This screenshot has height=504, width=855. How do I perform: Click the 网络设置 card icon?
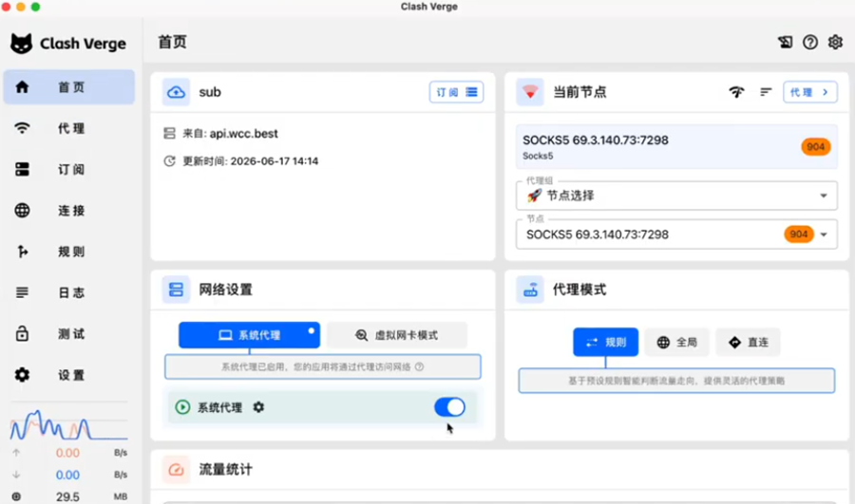coord(176,289)
